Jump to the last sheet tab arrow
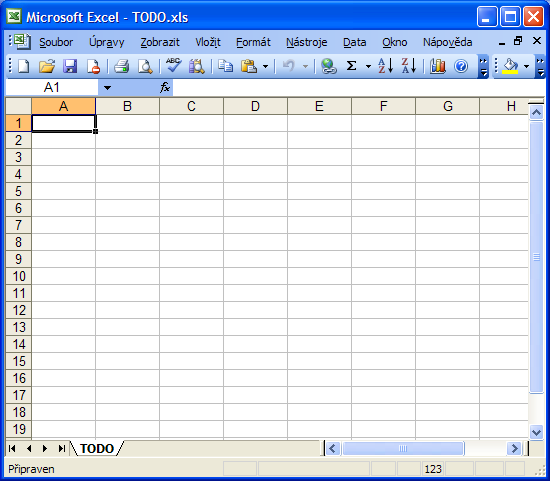 [x=62, y=448]
